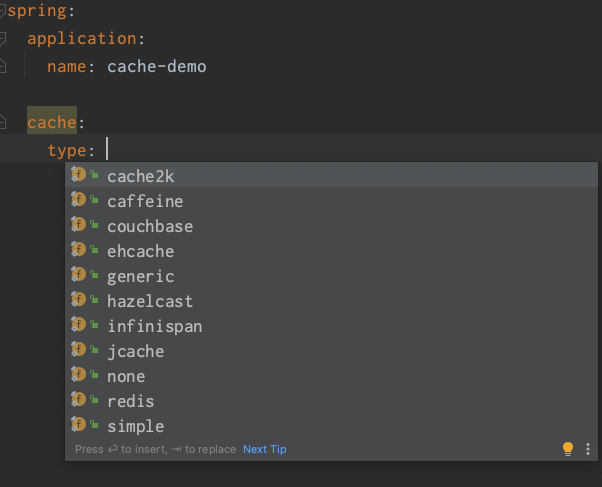Select cache2k from the completion list

(x=331, y=176)
